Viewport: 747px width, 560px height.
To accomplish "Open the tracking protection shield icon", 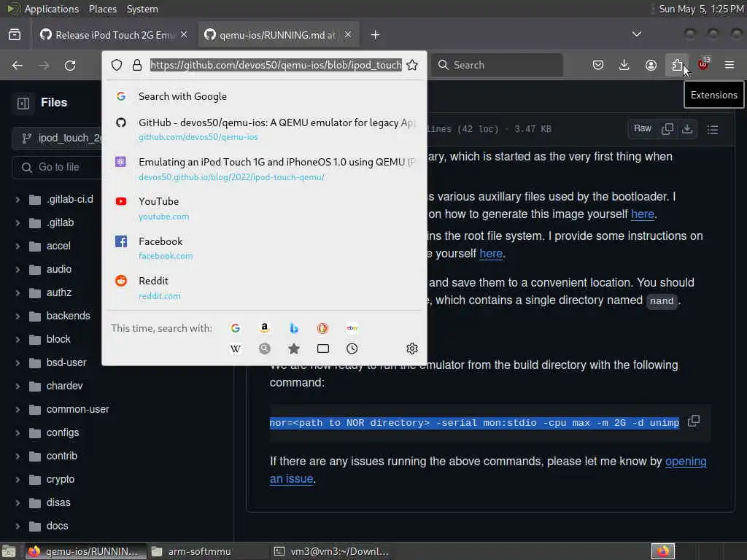I will point(117,65).
